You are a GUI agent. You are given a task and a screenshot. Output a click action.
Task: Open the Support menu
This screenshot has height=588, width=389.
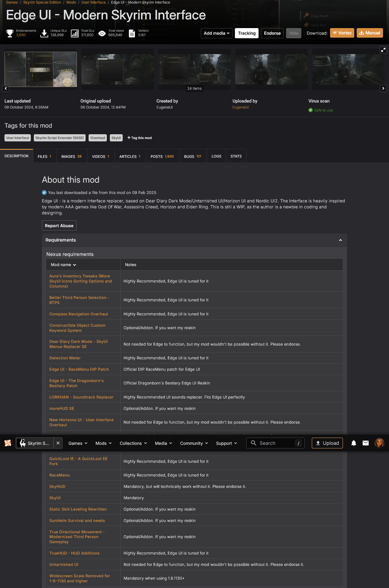227,443
